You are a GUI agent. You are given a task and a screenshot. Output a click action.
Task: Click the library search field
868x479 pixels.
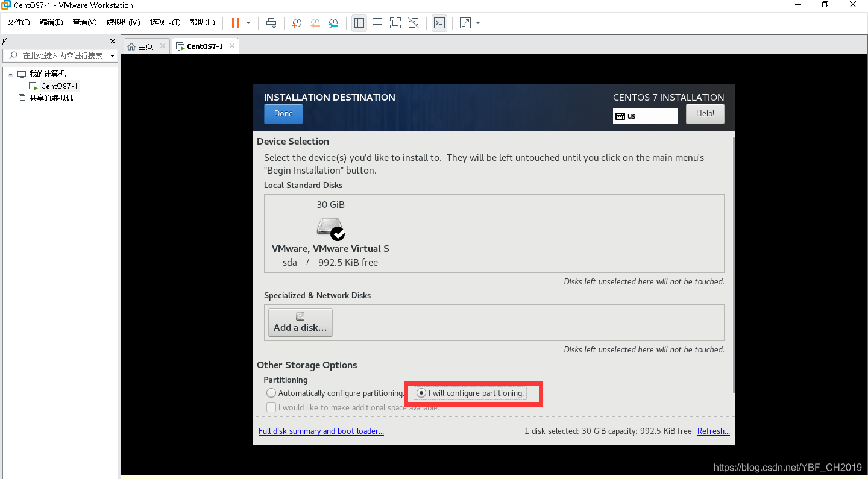tap(61, 55)
